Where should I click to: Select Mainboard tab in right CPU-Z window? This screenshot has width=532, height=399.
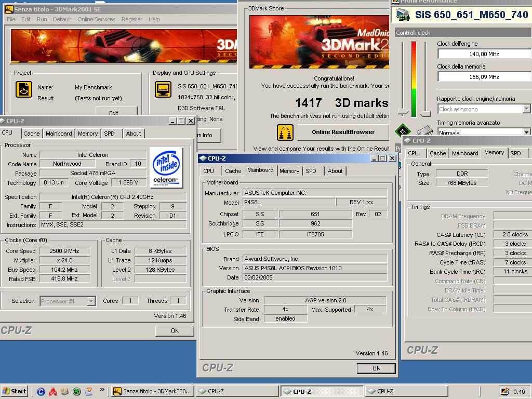(x=465, y=153)
